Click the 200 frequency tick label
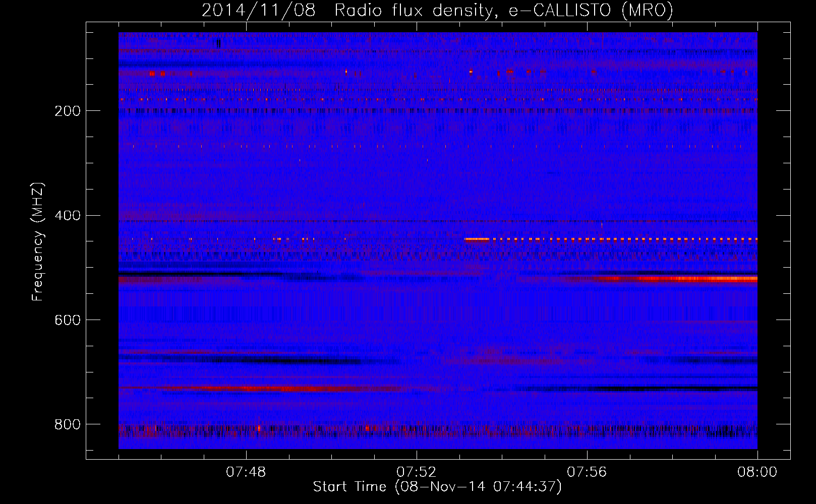816x504 pixels. tap(68, 111)
